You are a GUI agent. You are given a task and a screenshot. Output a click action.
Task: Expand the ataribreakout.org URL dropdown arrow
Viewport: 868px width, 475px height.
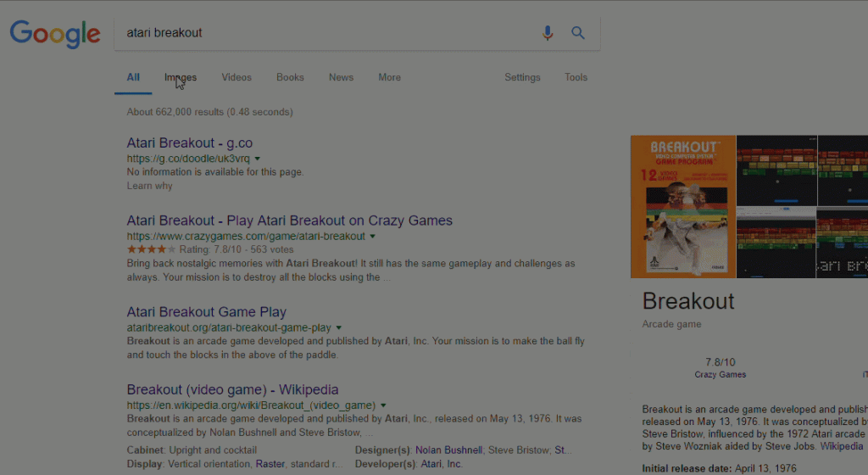tap(339, 327)
